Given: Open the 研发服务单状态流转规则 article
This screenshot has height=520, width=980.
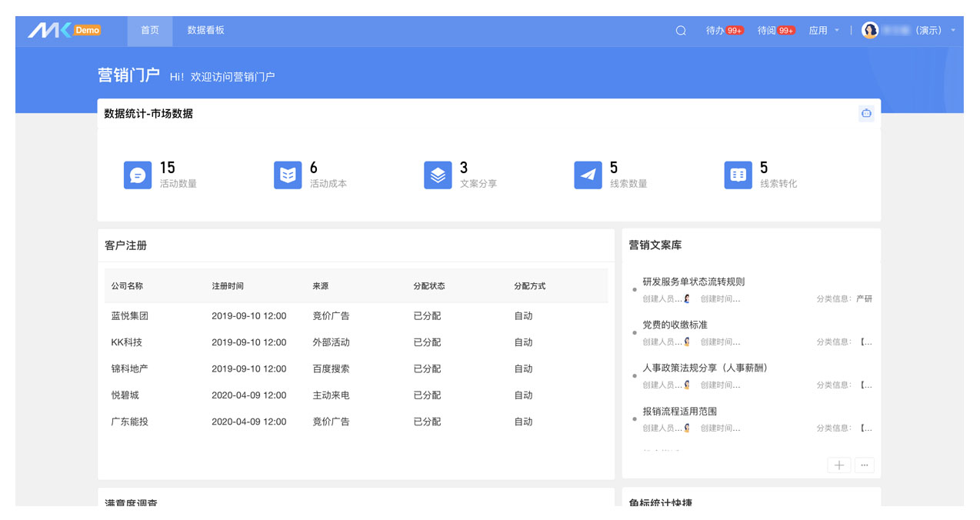Looking at the screenshot, I should [693, 282].
